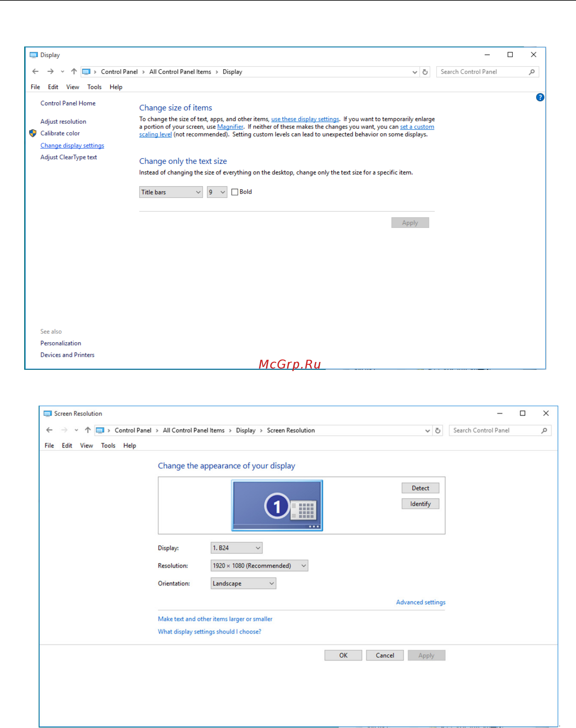The image size is (576, 728).
Task: Click Cancel in the Screen Resolution window
Action: point(384,655)
